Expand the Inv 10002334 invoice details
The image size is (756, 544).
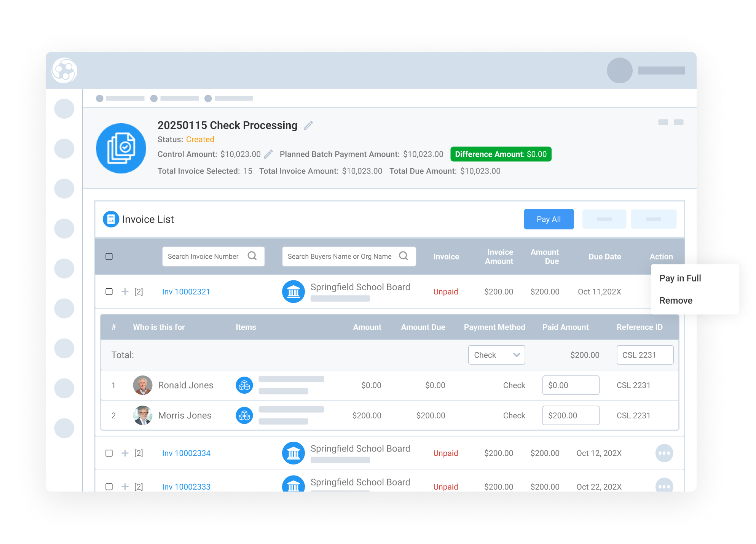125,453
